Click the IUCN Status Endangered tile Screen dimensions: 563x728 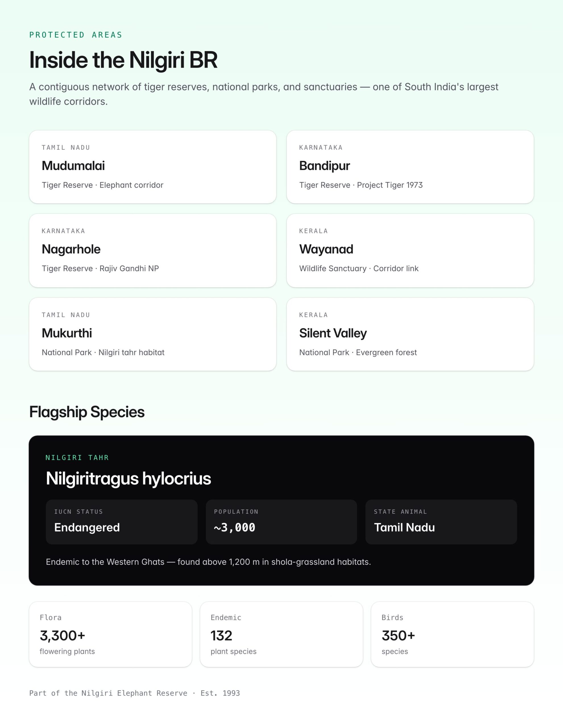[x=122, y=522]
